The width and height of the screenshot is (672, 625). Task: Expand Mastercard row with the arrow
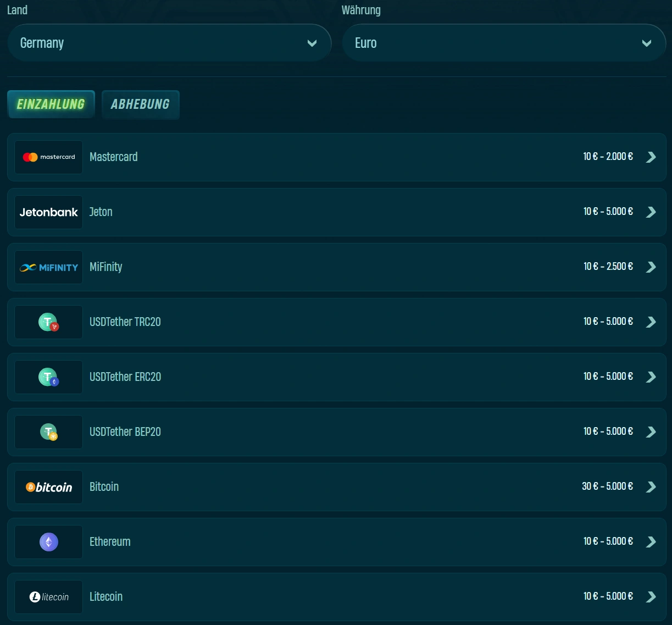(x=651, y=157)
